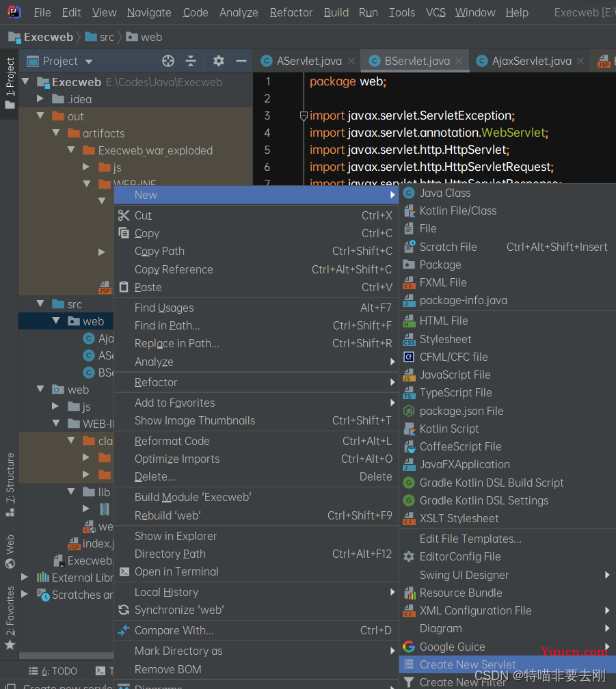Click the Google Guice icon

(x=409, y=647)
